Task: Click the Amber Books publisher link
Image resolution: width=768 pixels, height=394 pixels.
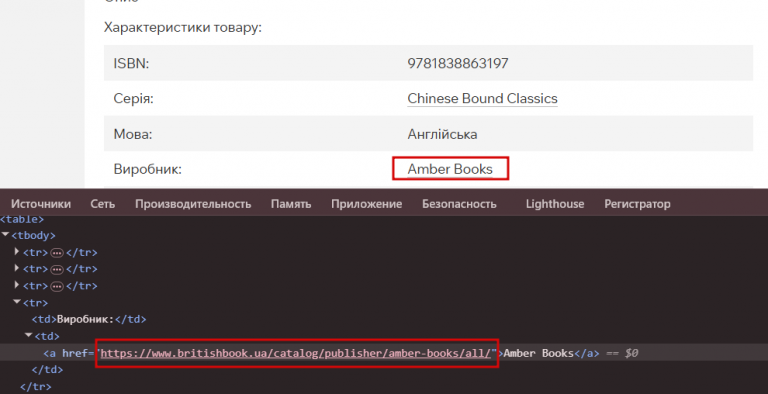Action: pos(450,169)
